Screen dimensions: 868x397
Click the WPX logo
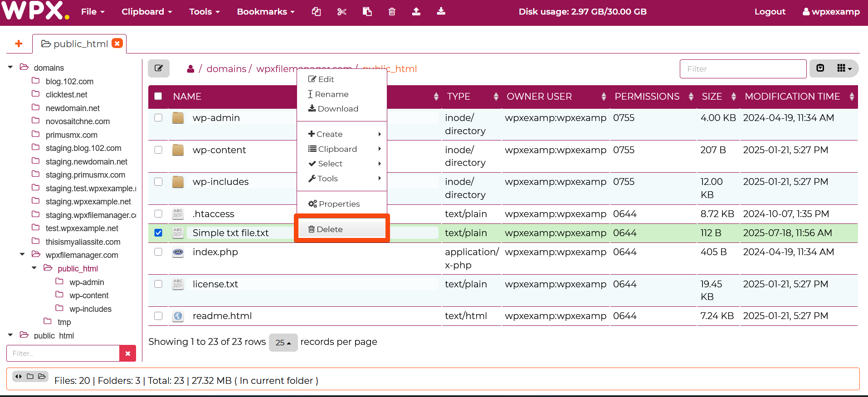pyautogui.click(x=35, y=10)
